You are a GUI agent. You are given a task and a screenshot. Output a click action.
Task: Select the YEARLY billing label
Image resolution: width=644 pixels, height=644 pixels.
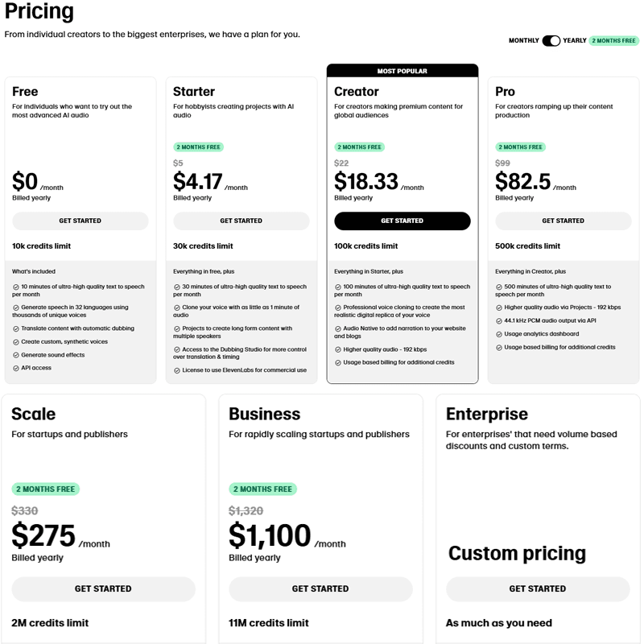pos(575,40)
